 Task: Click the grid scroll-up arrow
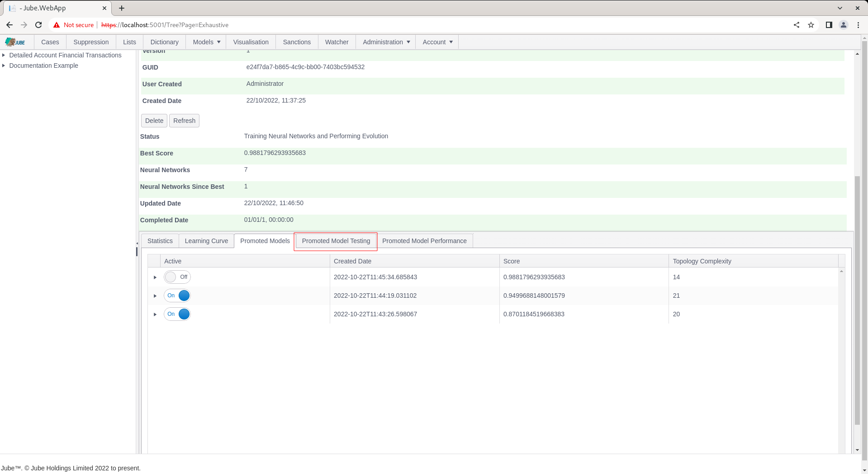click(x=842, y=271)
